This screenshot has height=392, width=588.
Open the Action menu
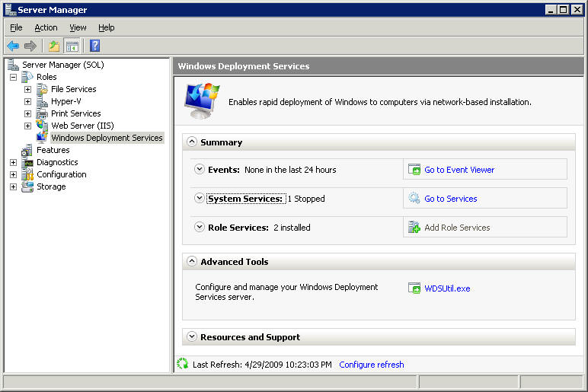click(x=46, y=27)
